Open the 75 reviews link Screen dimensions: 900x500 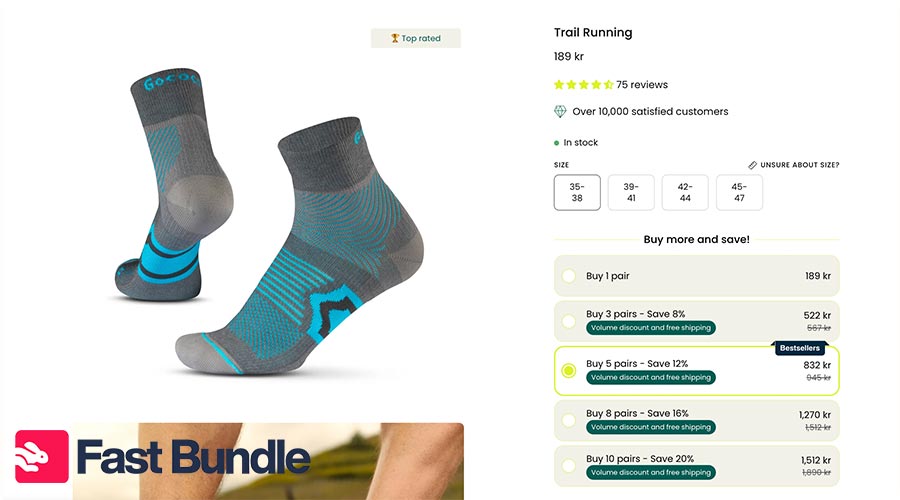pos(642,84)
